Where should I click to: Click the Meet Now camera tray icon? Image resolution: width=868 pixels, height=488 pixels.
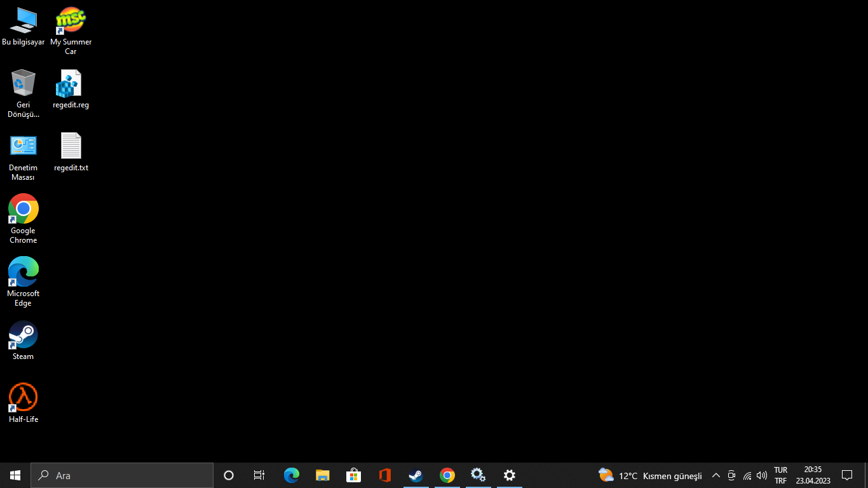731,475
